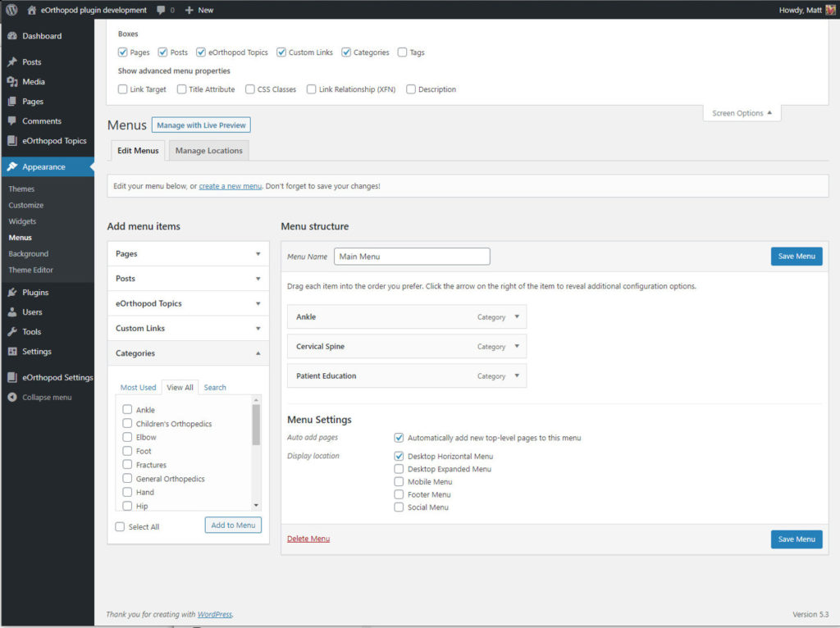Click the Pages sidebar icon

[12, 102]
